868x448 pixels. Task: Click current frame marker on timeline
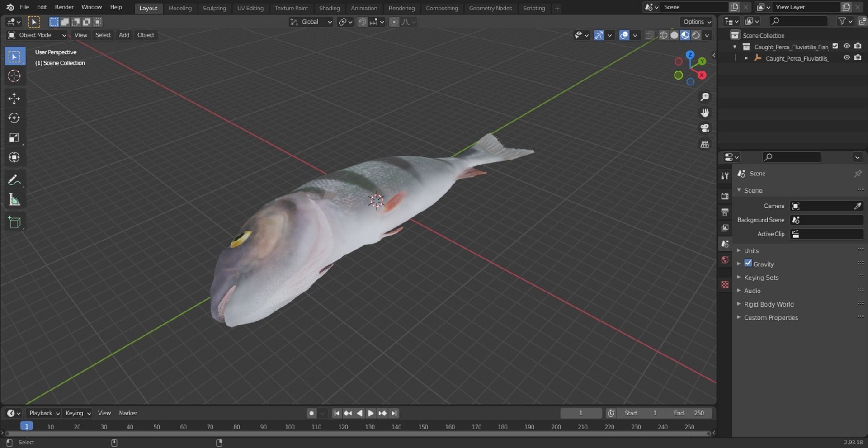click(26, 426)
